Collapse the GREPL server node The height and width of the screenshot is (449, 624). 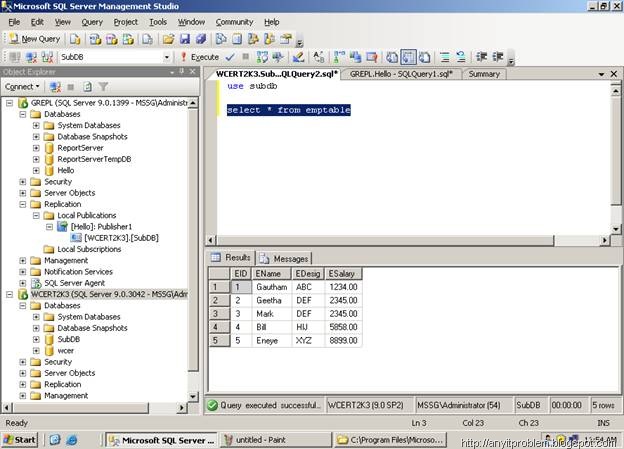9,103
